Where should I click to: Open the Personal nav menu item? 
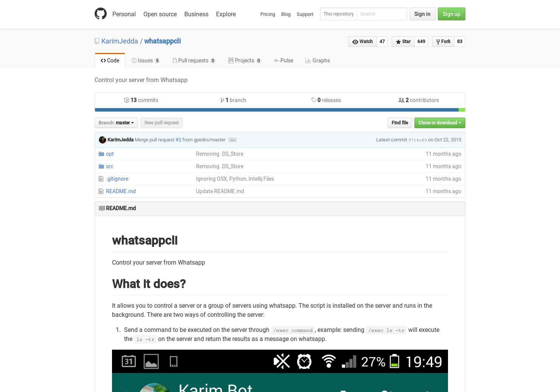point(124,14)
